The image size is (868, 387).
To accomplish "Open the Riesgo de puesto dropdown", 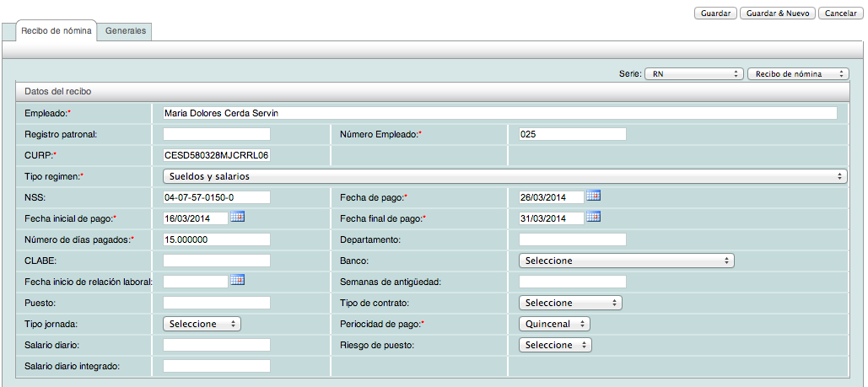I will click(555, 345).
